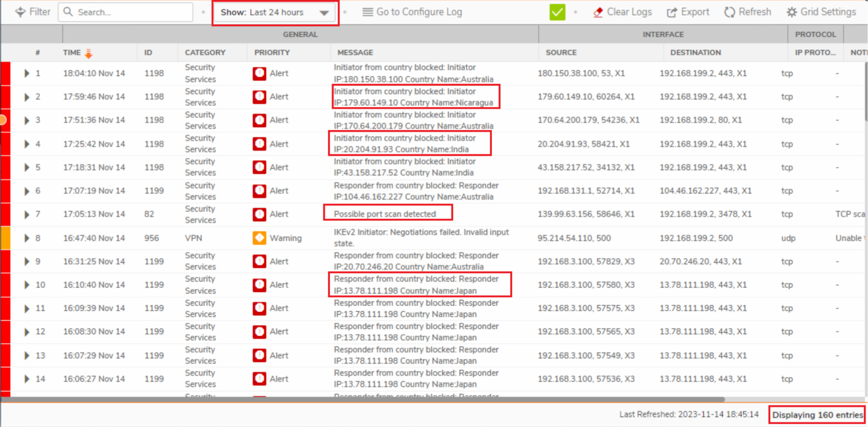Click the Filter funnel icon
This screenshot has width=868, height=427.
click(20, 12)
